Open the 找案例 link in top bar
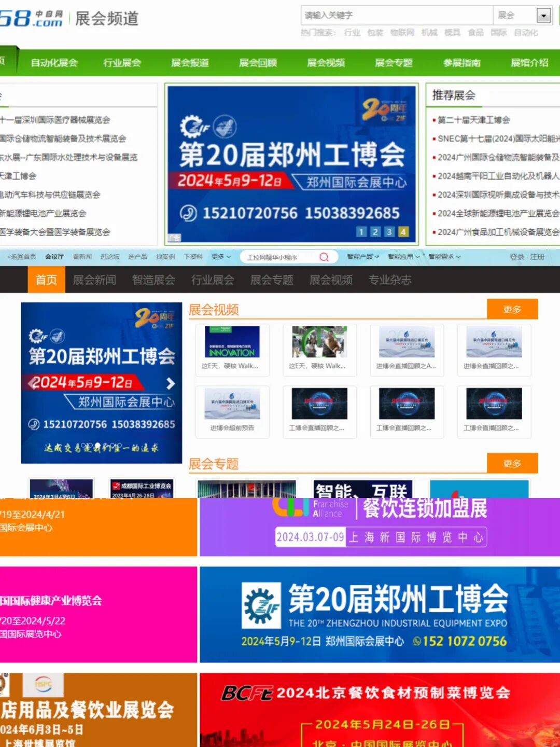The height and width of the screenshot is (747, 560). point(165,257)
